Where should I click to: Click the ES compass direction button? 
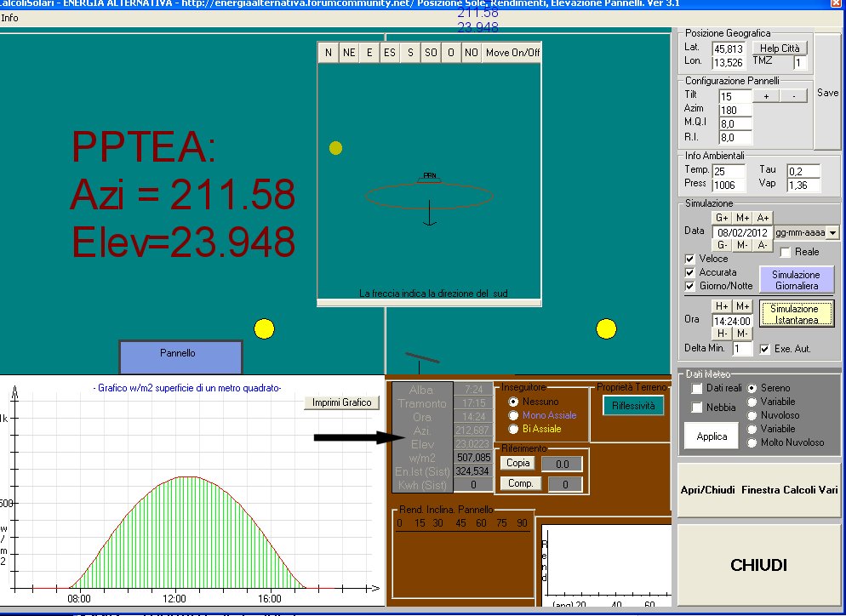(390, 52)
